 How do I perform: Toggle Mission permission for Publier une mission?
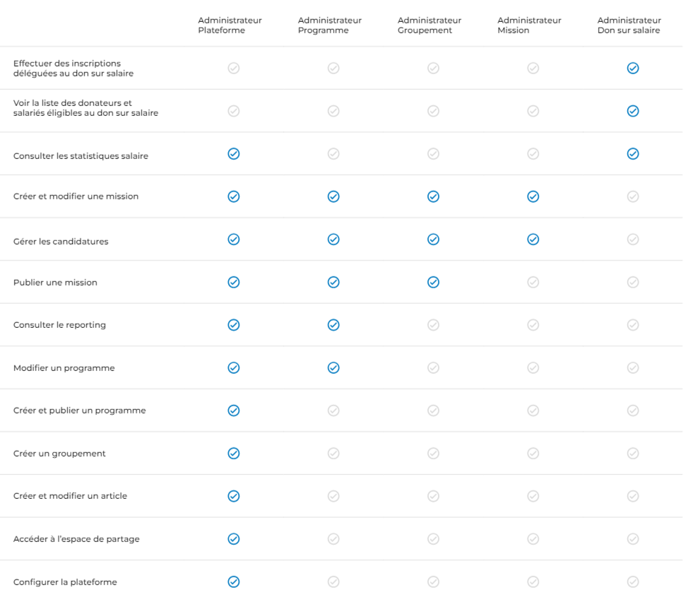(x=533, y=282)
